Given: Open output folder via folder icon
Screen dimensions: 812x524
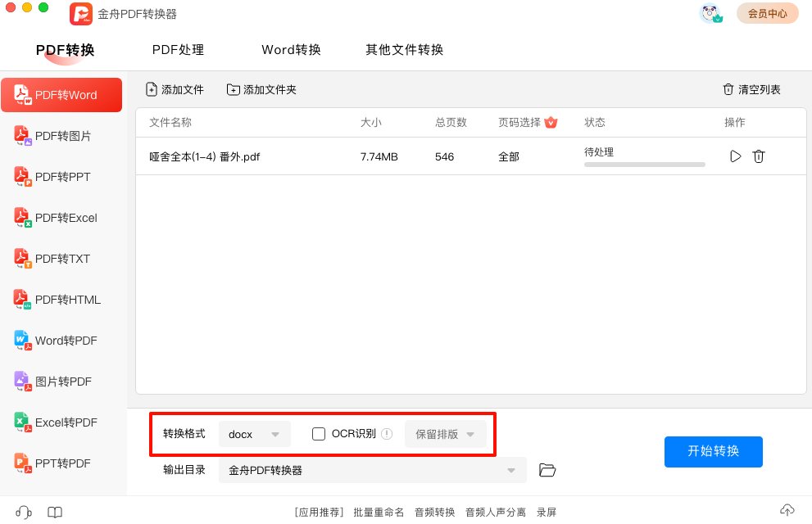Looking at the screenshot, I should [547, 470].
